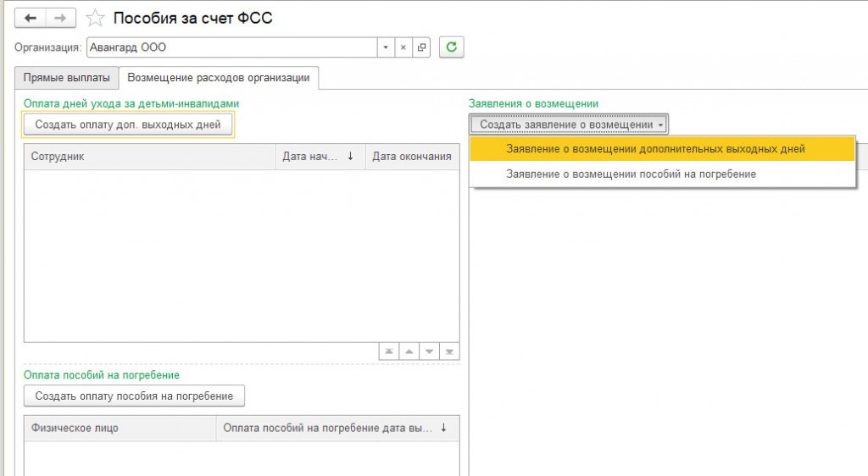
Task: Jump to last row in employee table
Action: (x=450, y=351)
